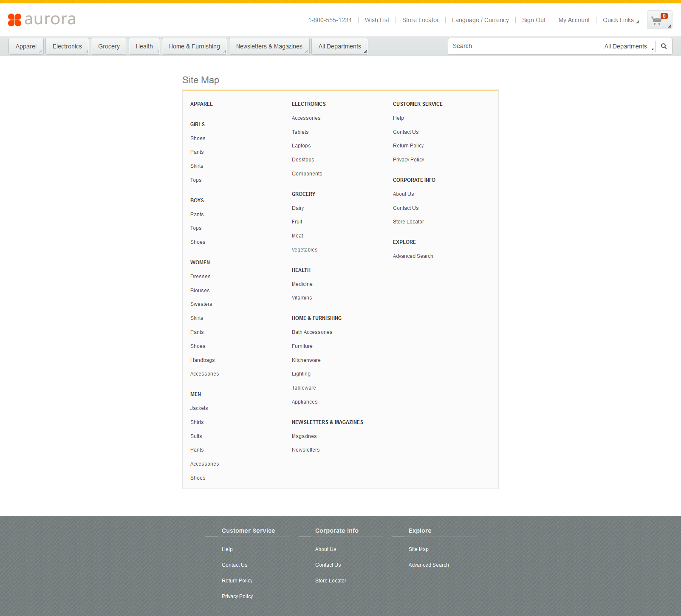
Task: Expand Newsletters & Magazines department menu
Action: pos(269,46)
